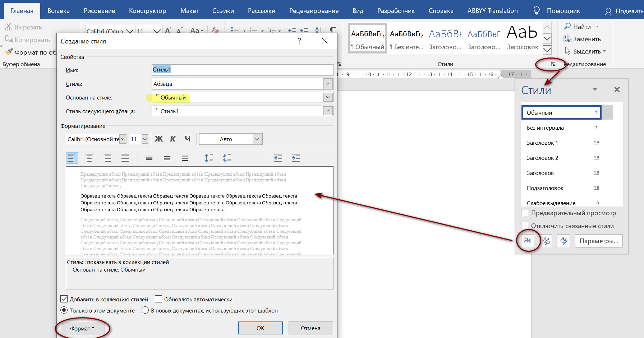This screenshot has width=644, height=338.
Task: Select 'В новых документах' radio button
Action: coord(145,310)
